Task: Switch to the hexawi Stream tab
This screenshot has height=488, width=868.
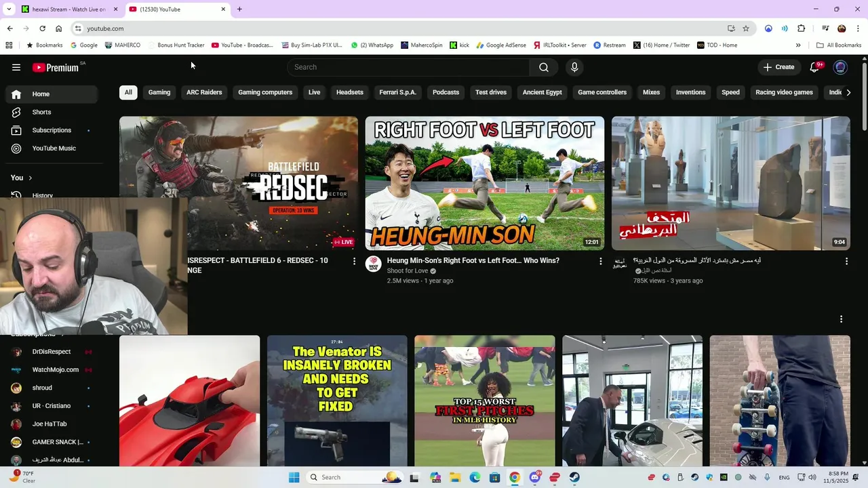Action: pyautogui.click(x=68, y=9)
